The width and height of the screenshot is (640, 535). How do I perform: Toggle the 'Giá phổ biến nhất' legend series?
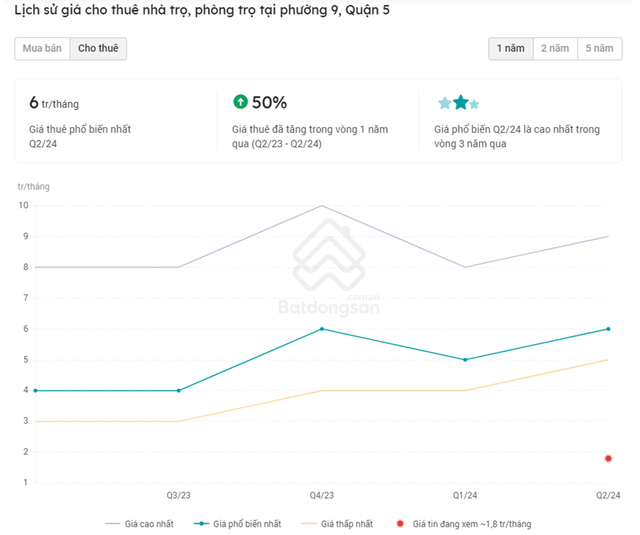[x=234, y=523]
